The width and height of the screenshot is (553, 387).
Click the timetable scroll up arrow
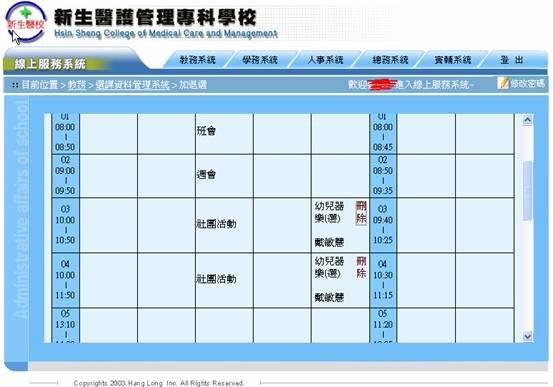[x=528, y=120]
